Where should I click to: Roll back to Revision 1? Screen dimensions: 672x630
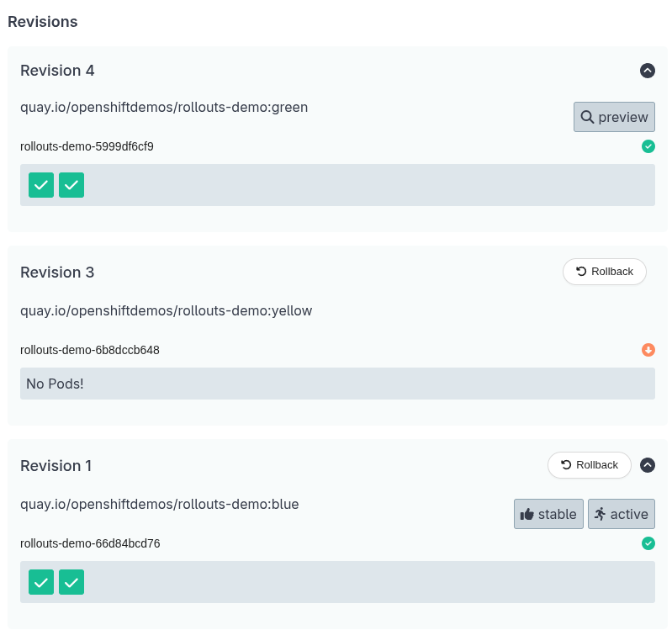[589, 465]
